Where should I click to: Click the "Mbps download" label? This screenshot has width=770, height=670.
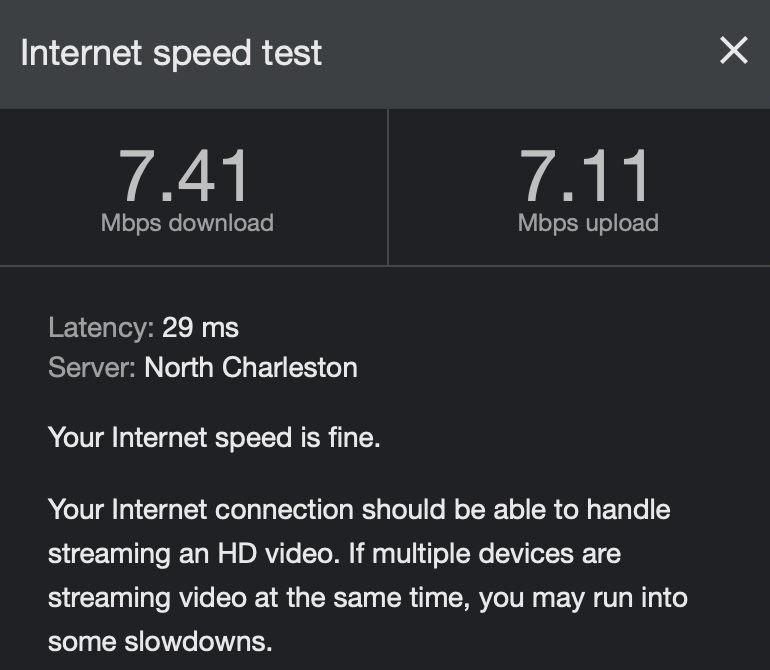187,223
